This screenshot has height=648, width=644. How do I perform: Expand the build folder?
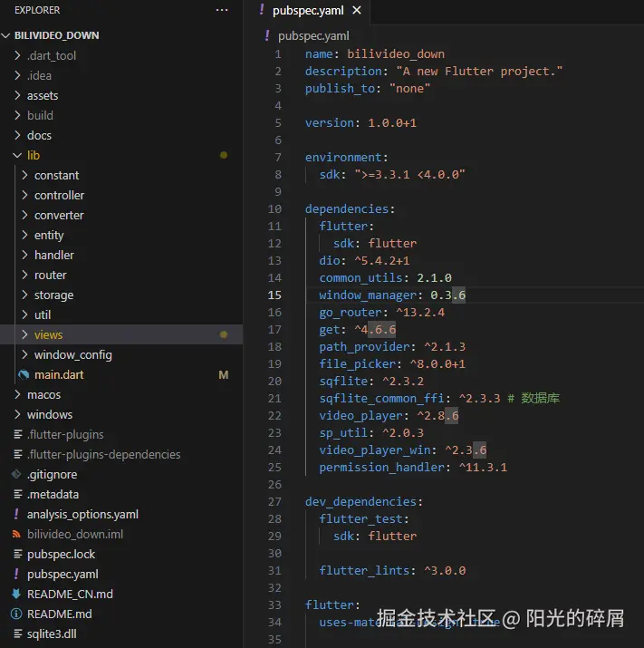(x=40, y=115)
